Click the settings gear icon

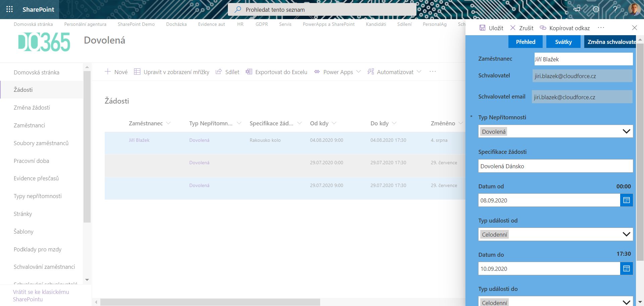pos(596,9)
